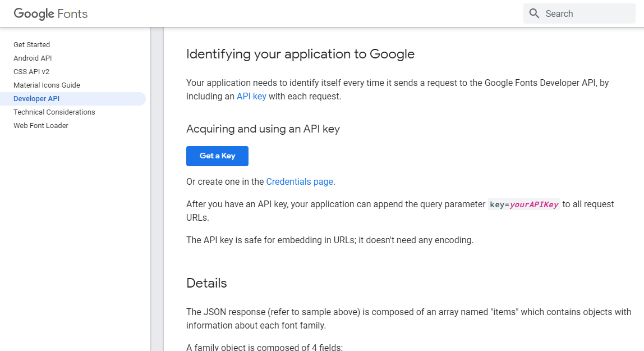Navigate to Technical Considerations

(x=54, y=112)
